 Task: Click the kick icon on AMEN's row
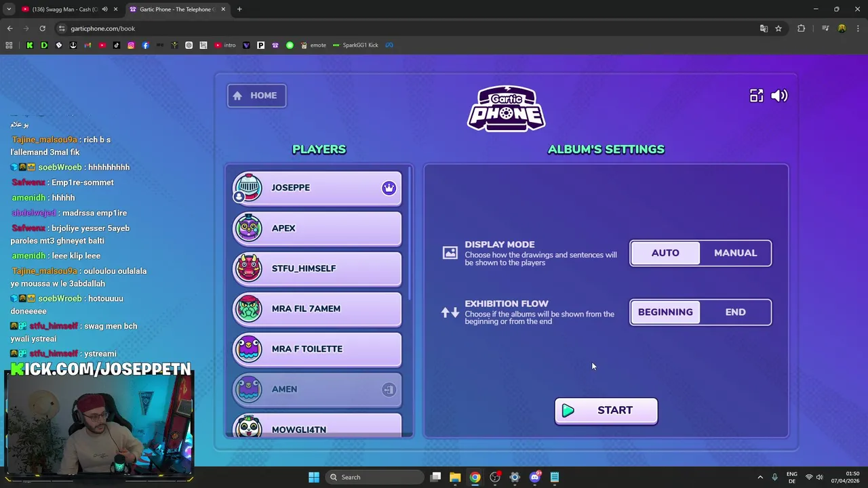click(x=389, y=390)
